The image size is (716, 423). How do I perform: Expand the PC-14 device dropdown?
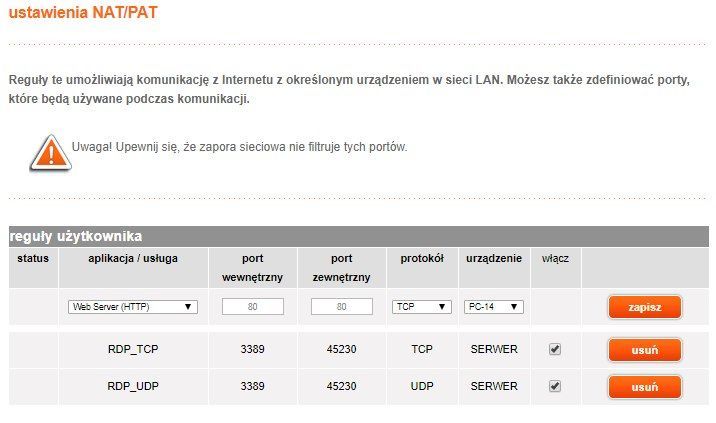(494, 307)
